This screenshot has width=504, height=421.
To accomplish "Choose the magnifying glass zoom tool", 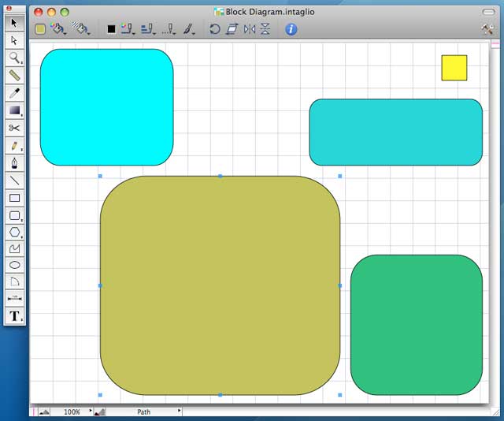I will coord(14,58).
